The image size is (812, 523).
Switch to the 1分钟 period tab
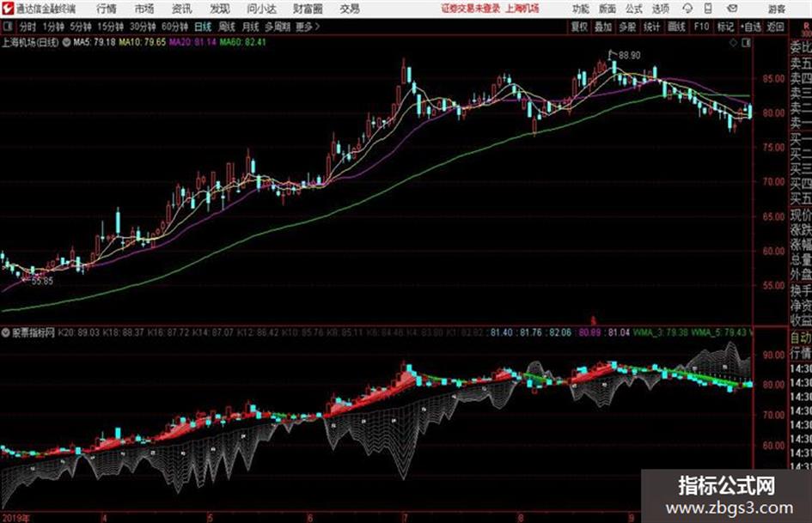53,27
